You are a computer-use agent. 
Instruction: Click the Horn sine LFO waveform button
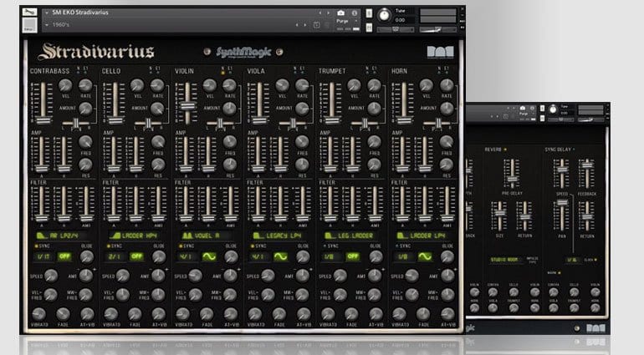[x=425, y=256]
